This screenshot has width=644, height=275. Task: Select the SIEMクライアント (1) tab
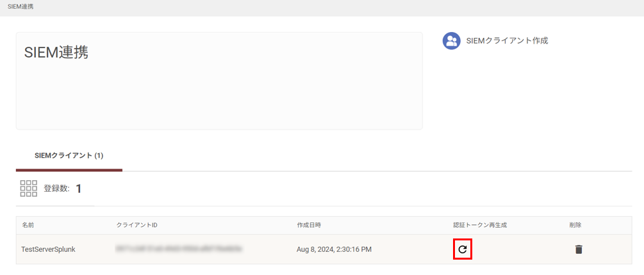[69, 156]
